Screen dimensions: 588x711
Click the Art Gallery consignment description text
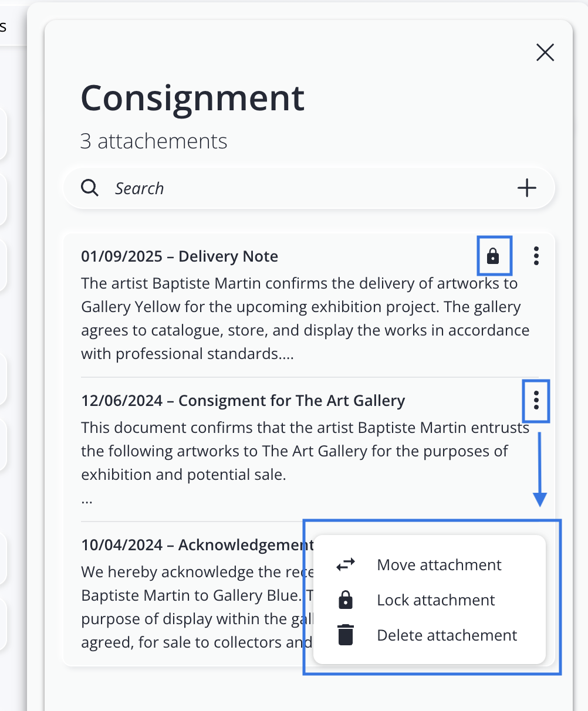pyautogui.click(x=293, y=451)
